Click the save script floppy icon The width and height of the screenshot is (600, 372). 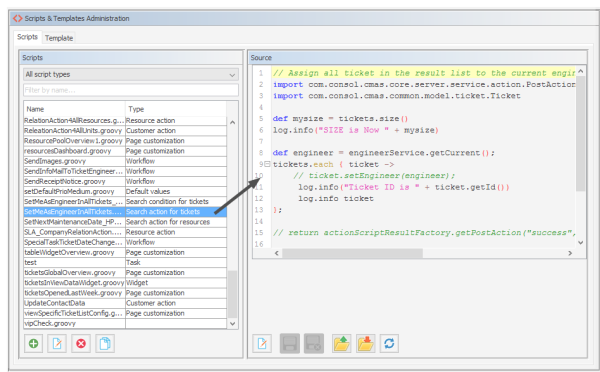pos(290,343)
